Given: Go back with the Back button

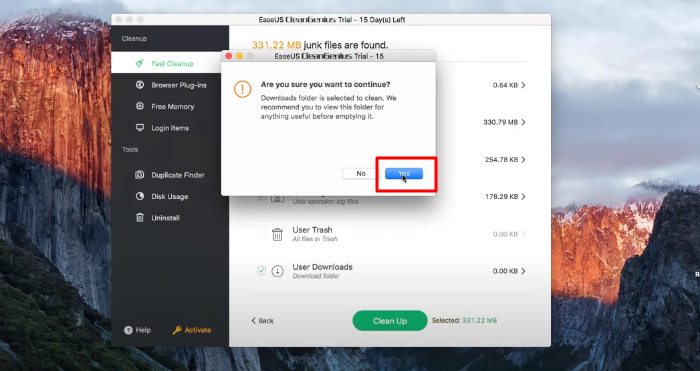Looking at the screenshot, I should click(262, 321).
